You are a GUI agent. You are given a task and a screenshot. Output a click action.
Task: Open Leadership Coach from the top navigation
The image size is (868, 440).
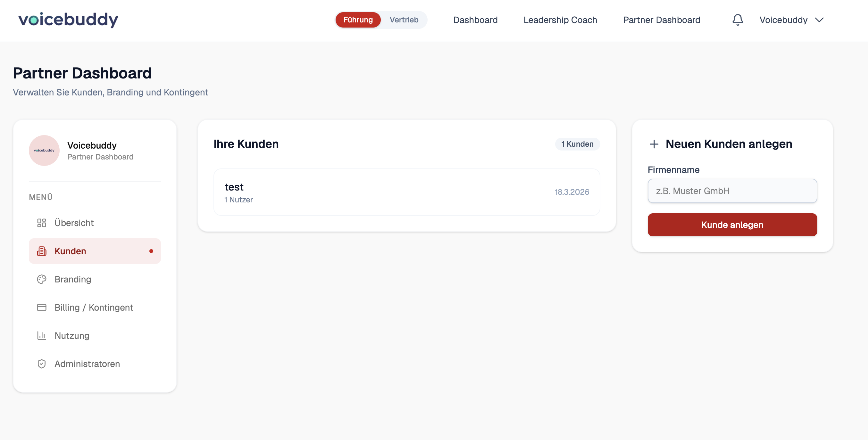pyautogui.click(x=560, y=20)
